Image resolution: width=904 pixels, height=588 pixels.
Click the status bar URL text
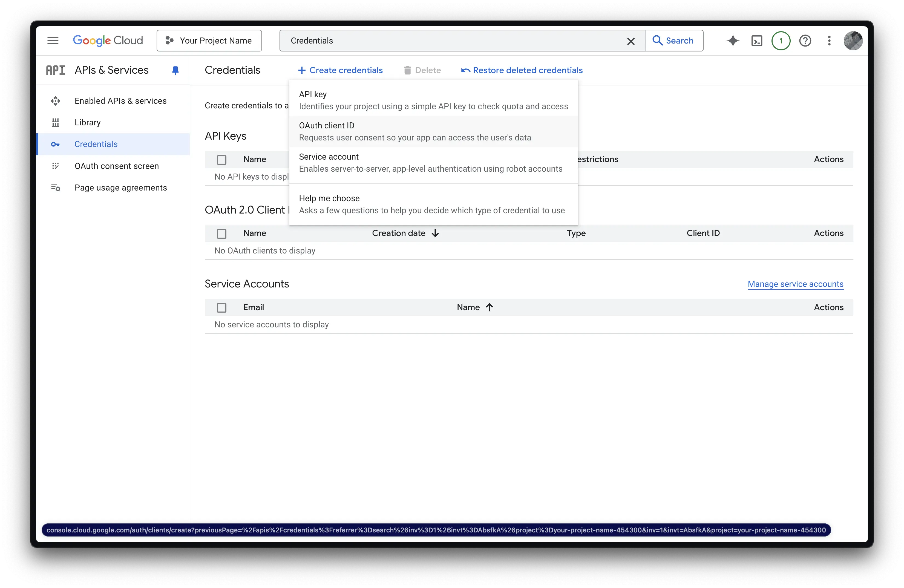tap(436, 530)
